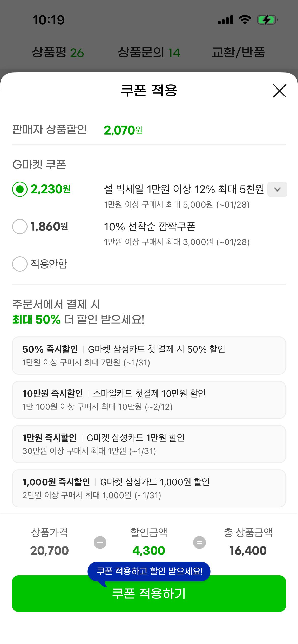
Task: Expand the 설 빅세일 coupon details chevron
Action: point(277,189)
